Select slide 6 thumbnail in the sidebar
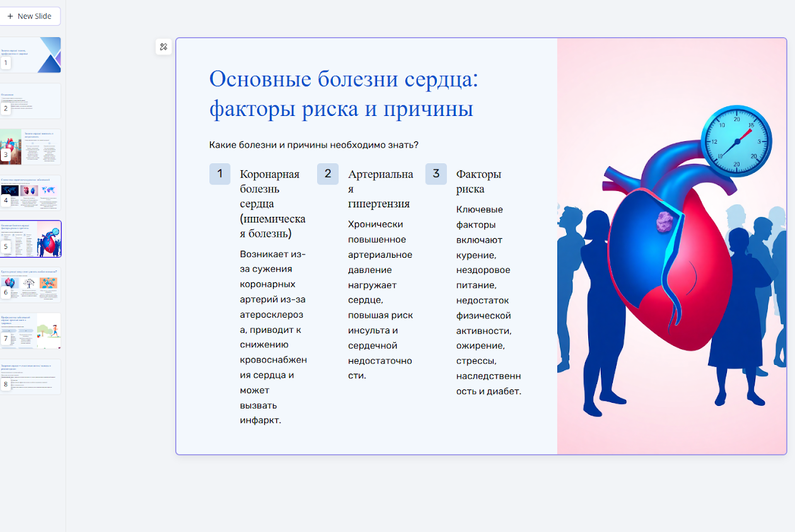This screenshot has width=795, height=532. (30, 285)
